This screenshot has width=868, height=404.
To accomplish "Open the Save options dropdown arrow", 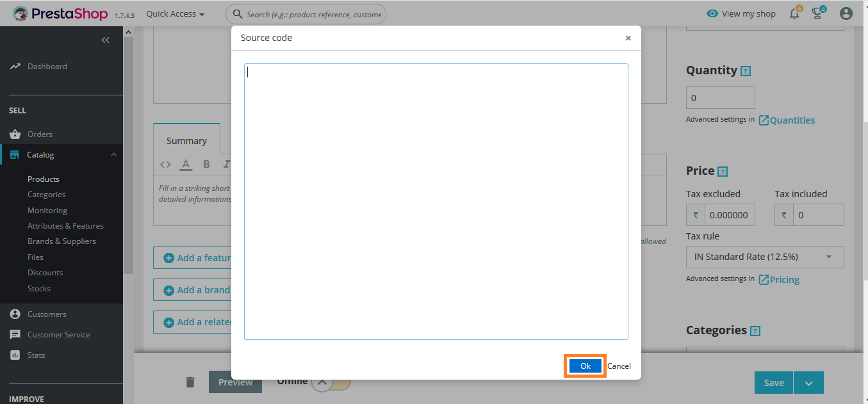I will [809, 383].
